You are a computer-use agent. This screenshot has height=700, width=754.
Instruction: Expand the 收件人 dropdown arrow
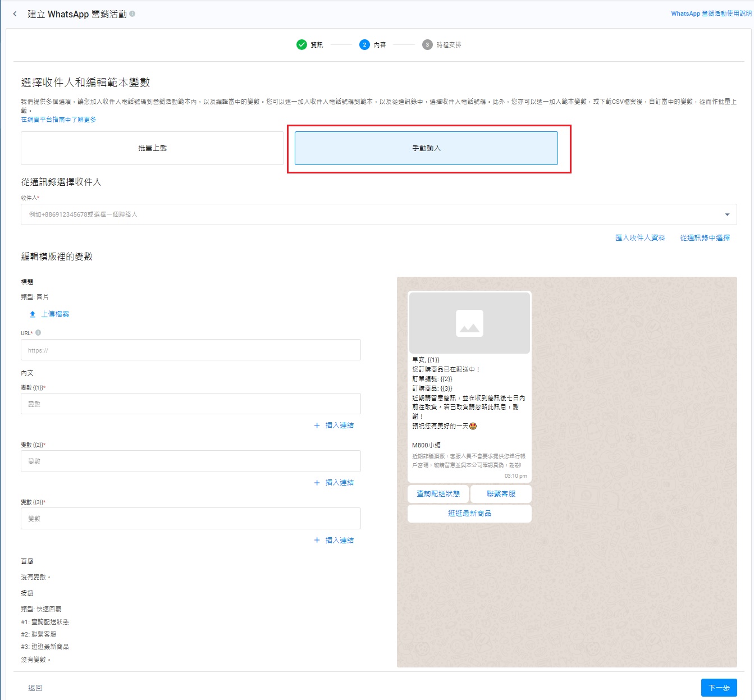point(727,214)
